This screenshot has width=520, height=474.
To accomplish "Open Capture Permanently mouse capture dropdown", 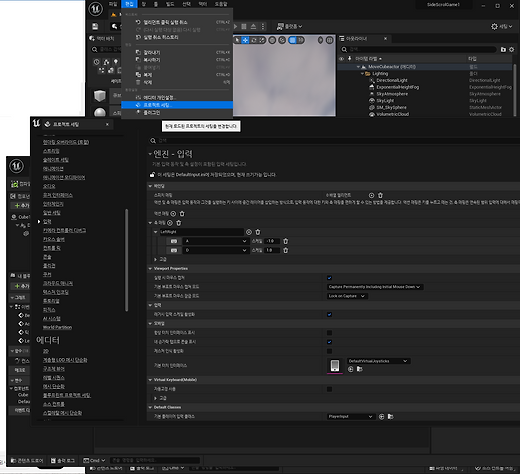I will [x=375, y=287].
